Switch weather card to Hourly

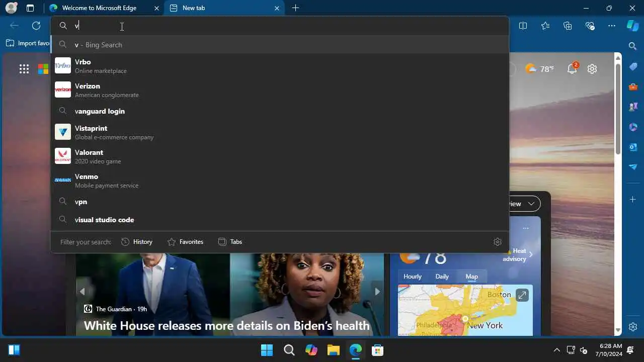pos(413,277)
